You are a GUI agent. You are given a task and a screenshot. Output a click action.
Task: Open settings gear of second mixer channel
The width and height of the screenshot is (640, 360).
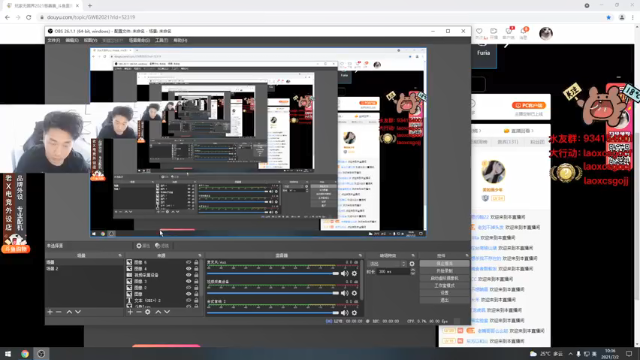coord(354,293)
